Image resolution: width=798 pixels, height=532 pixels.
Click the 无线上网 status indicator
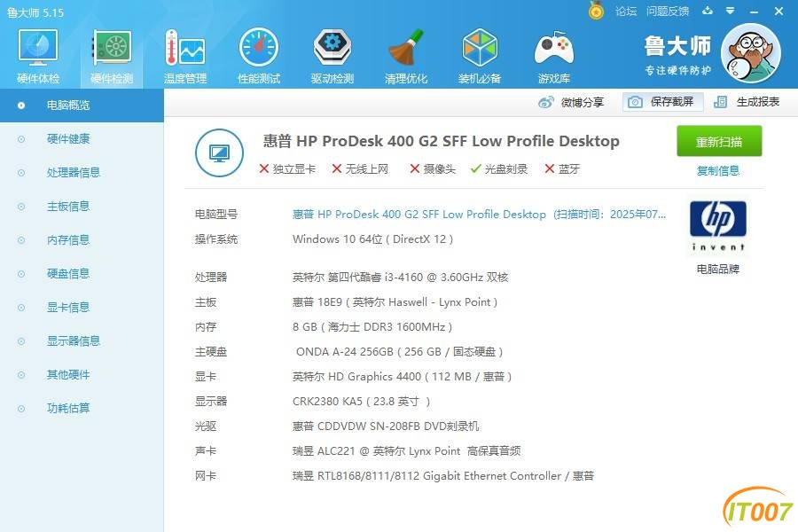(360, 169)
